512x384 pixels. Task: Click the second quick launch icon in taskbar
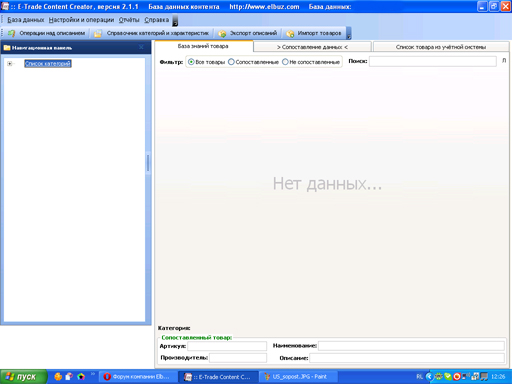69,377
